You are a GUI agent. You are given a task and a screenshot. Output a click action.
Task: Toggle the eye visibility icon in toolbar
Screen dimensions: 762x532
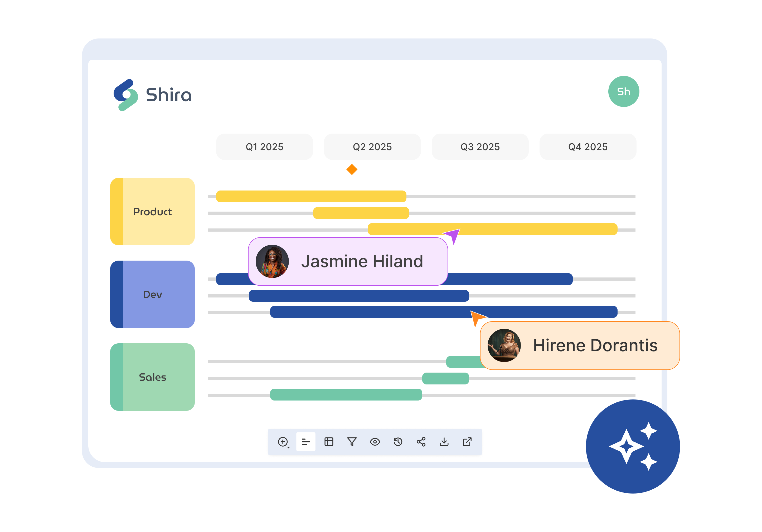click(x=375, y=442)
